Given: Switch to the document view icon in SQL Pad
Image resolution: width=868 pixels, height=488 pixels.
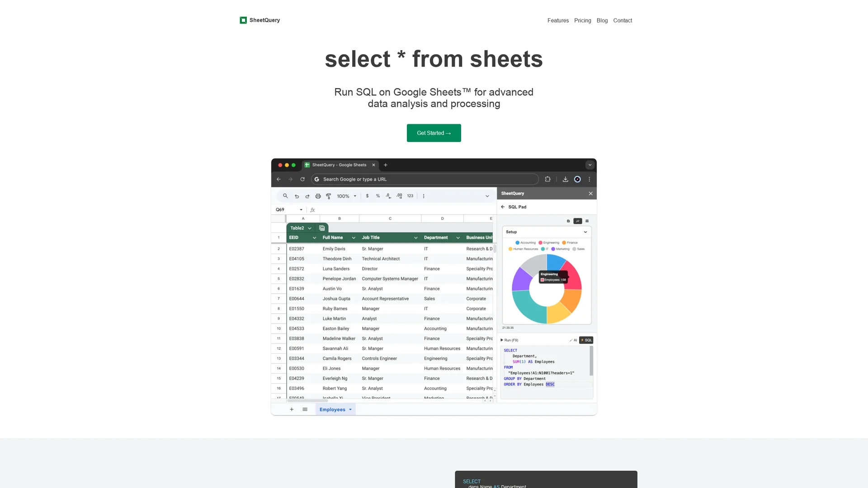Looking at the screenshot, I should (x=568, y=221).
